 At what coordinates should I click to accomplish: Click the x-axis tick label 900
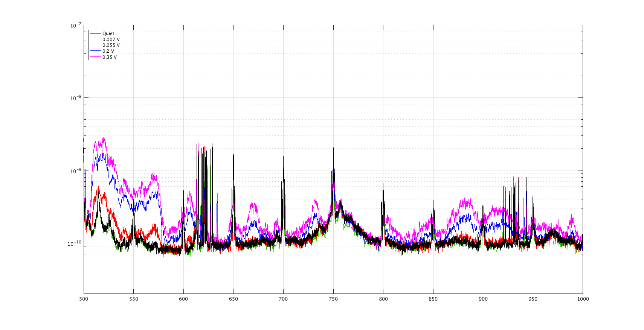(483, 299)
